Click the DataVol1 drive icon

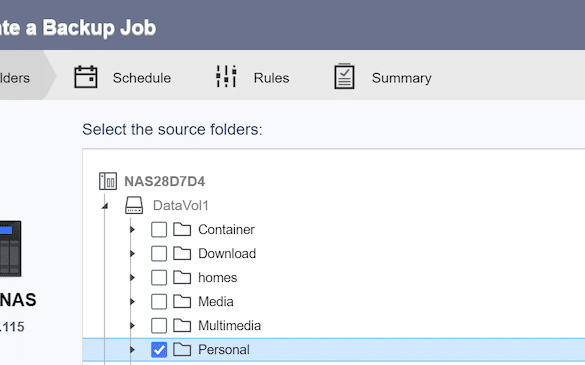click(134, 205)
